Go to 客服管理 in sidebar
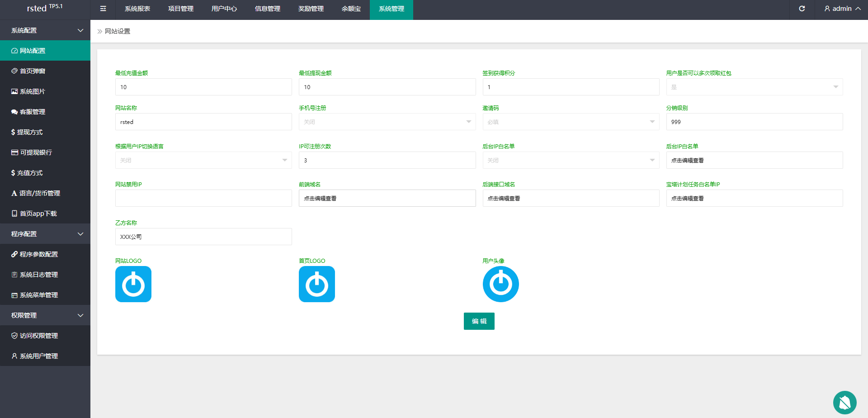 [x=33, y=112]
